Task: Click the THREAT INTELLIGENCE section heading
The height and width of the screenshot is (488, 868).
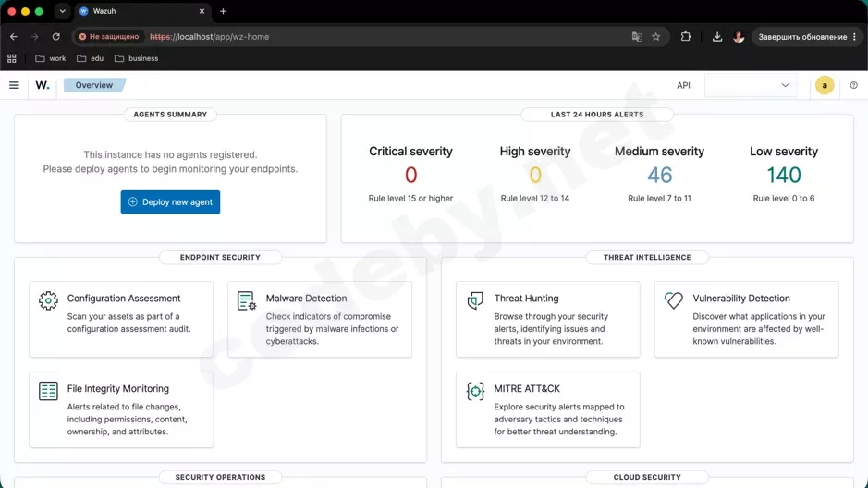Action: pos(647,257)
